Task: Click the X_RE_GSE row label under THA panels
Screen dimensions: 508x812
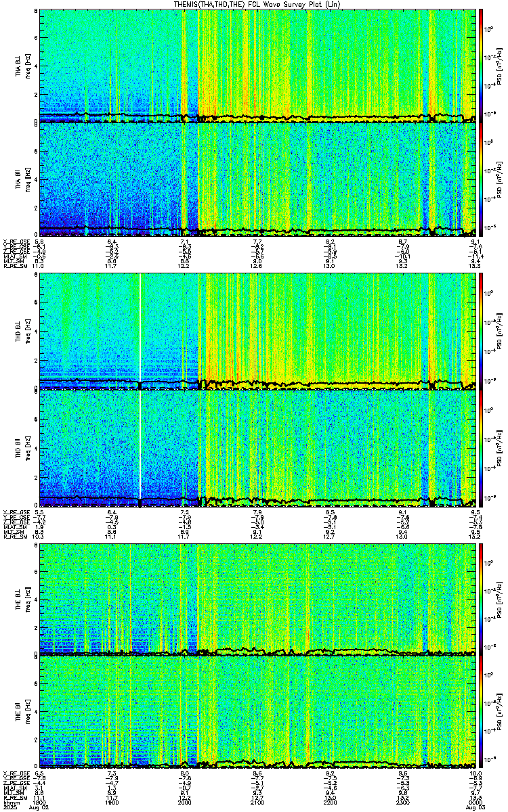Action: tap(17, 242)
